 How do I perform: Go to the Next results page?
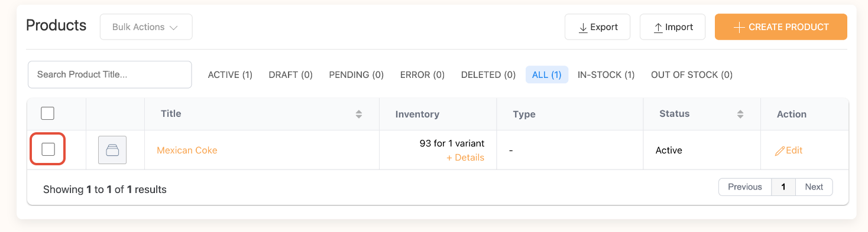814,187
